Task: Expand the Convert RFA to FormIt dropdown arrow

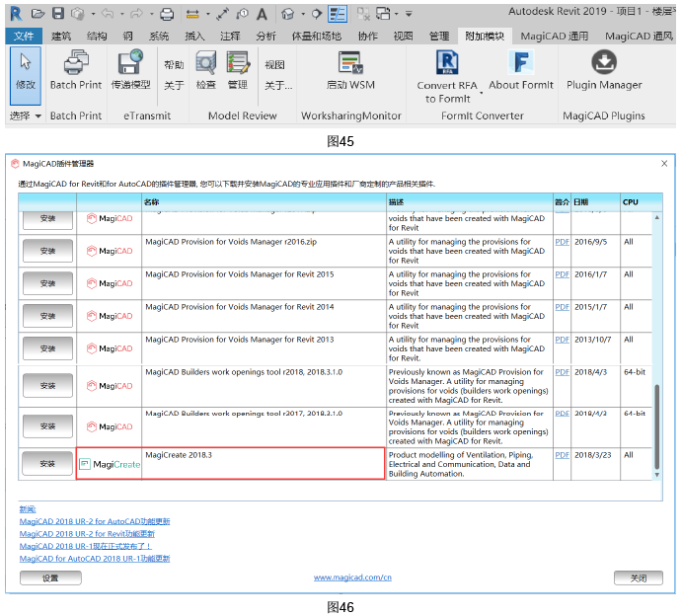Action: (x=481, y=93)
